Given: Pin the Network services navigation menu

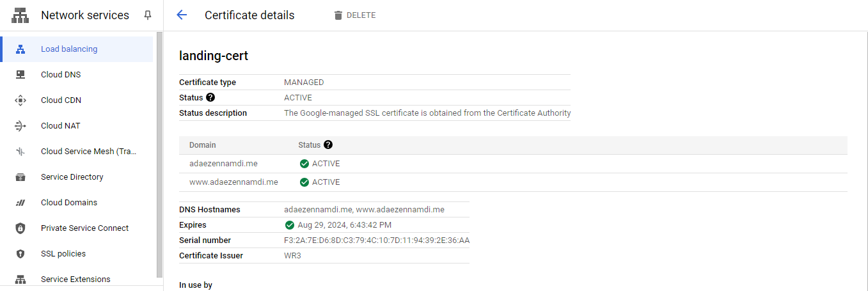Looking at the screenshot, I should click(x=148, y=15).
